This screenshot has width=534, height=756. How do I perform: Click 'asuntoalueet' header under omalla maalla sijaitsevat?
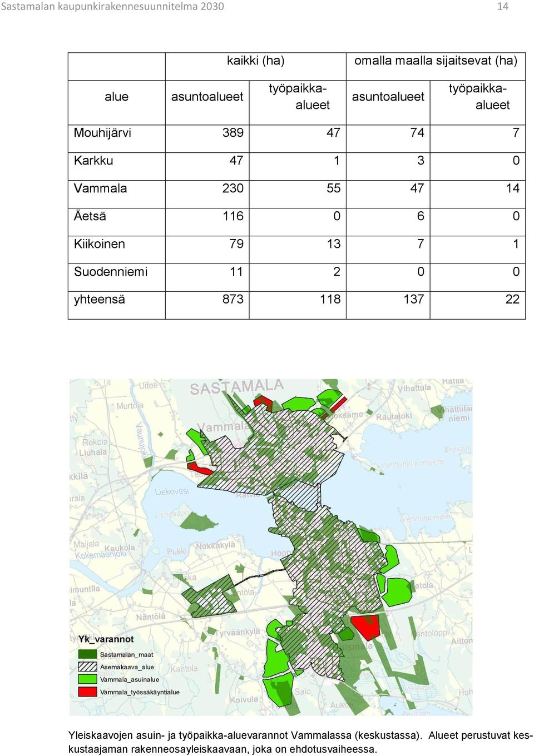(x=388, y=97)
